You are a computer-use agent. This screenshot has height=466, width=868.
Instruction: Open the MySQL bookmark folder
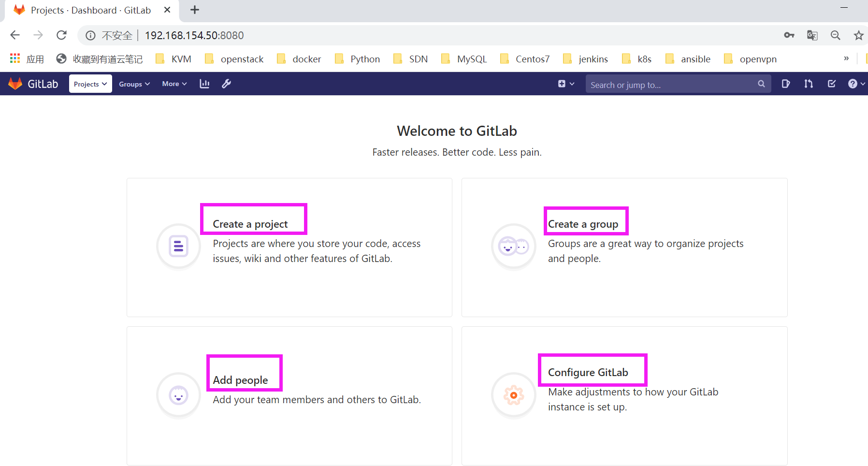pyautogui.click(x=464, y=59)
